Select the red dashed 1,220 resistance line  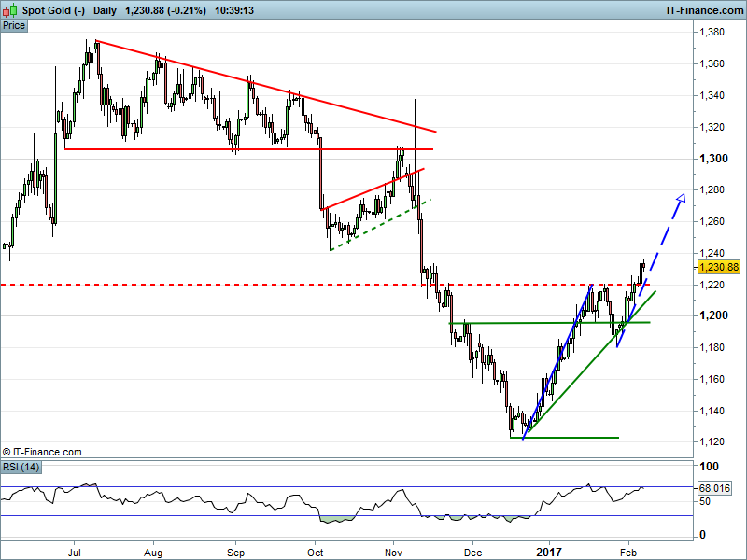(x=328, y=285)
